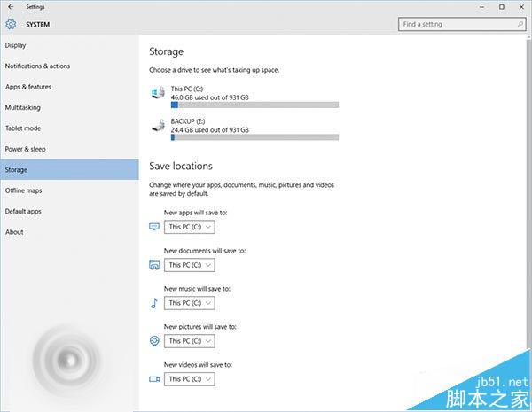Click the 'New documents will save to:' label
This screenshot has height=412, width=532.
pos(205,251)
